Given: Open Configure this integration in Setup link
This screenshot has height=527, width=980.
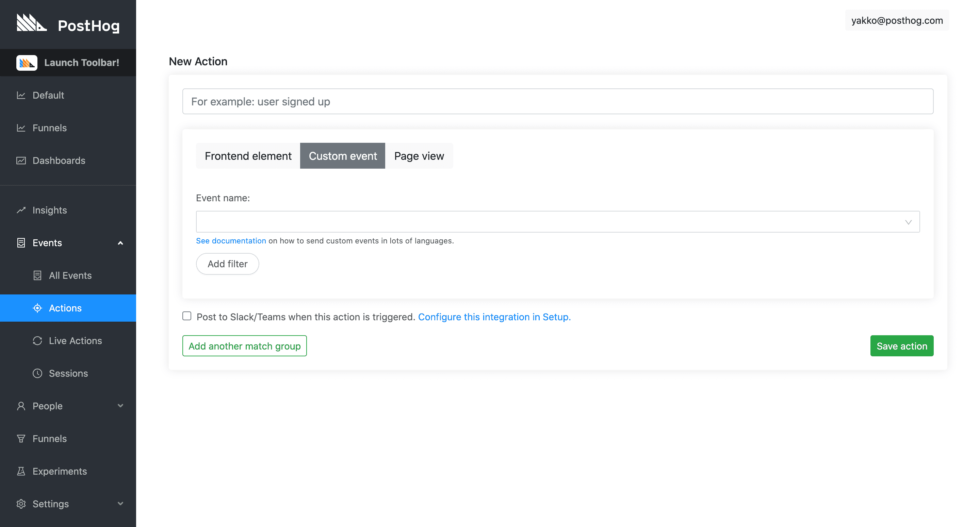Looking at the screenshot, I should click(x=494, y=317).
